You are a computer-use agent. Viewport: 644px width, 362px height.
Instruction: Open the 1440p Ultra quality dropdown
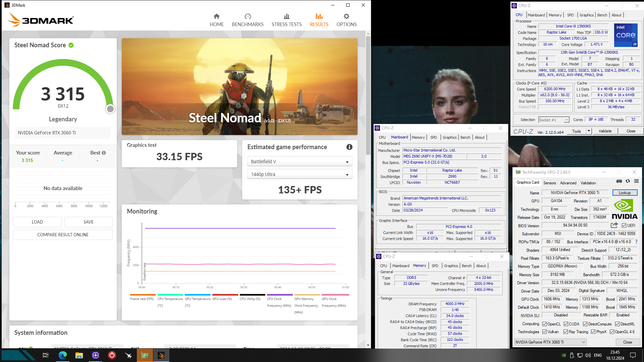(300, 174)
